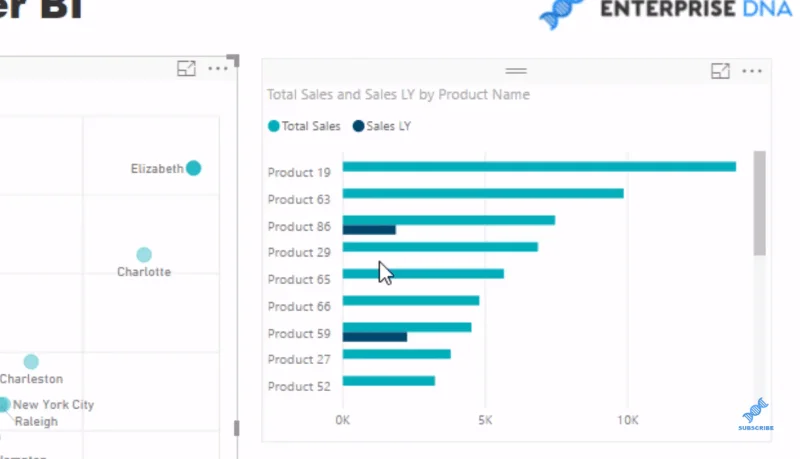Viewport: 800px width, 459px height.
Task: Select Sales LY legend marker
Action: [x=358, y=126]
